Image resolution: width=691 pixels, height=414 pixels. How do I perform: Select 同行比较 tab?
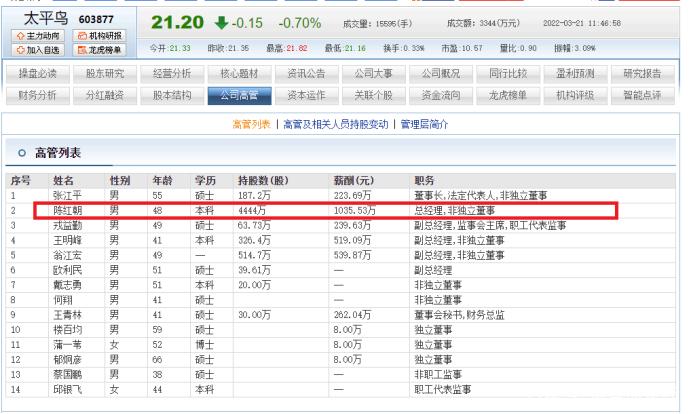click(x=508, y=74)
